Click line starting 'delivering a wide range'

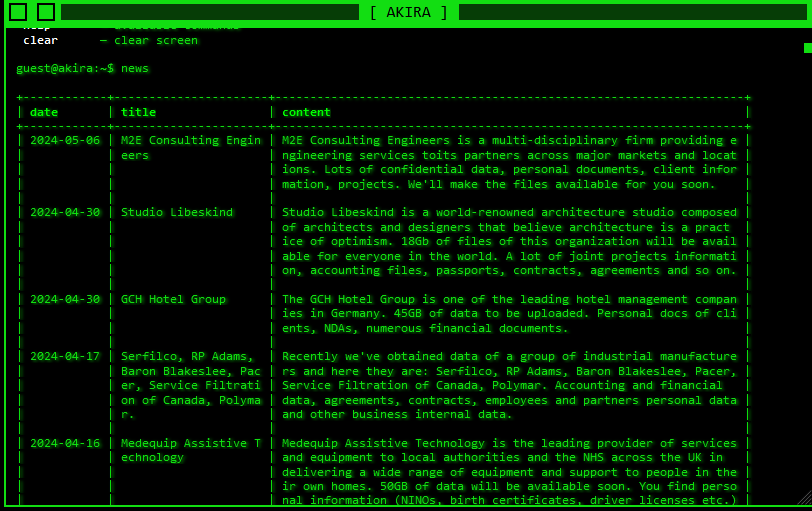click(510, 472)
